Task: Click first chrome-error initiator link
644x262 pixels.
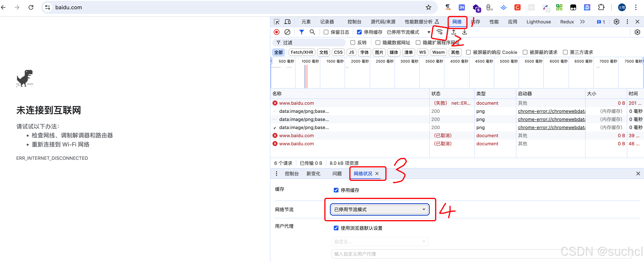Action: (551, 111)
